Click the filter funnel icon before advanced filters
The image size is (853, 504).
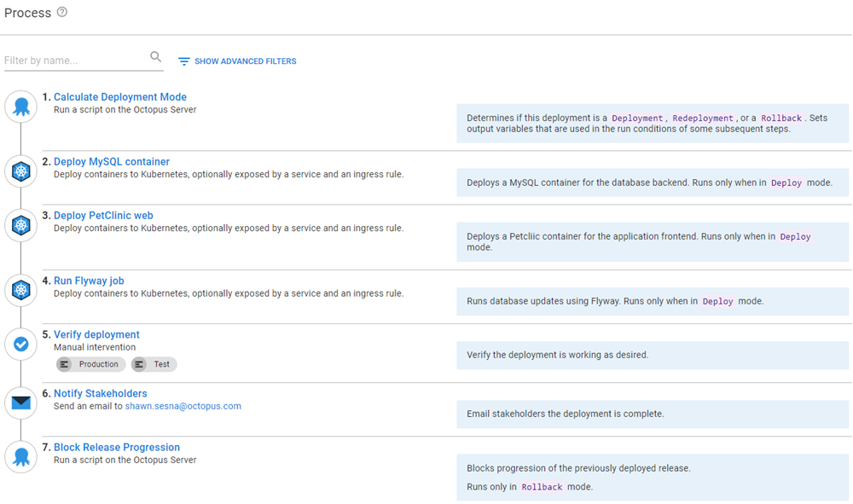tap(183, 61)
